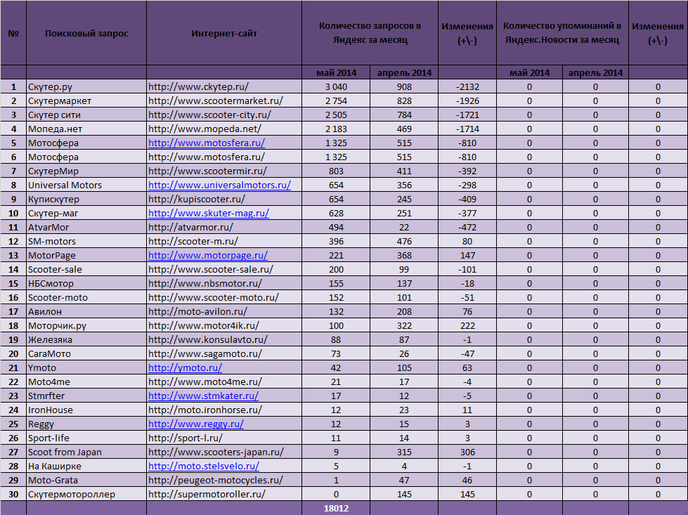Select the cell 'СагаМото'
The image size is (688, 515).
[x=86, y=354]
